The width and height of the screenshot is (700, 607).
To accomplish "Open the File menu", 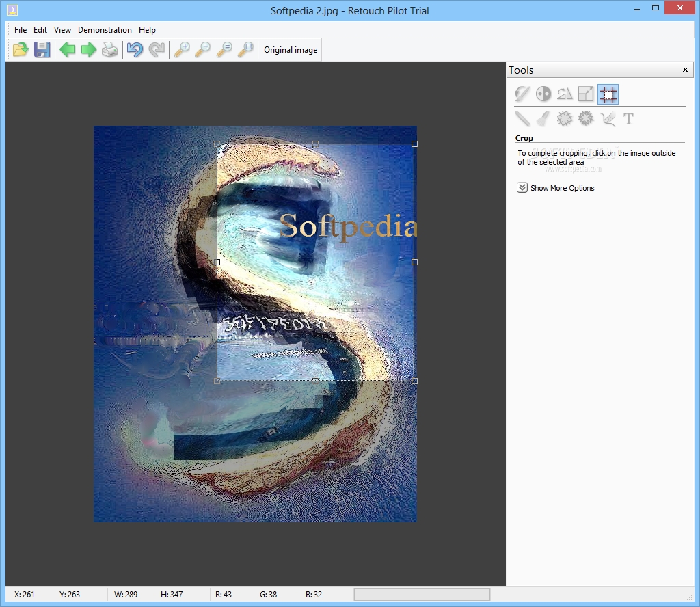I will click(x=21, y=30).
